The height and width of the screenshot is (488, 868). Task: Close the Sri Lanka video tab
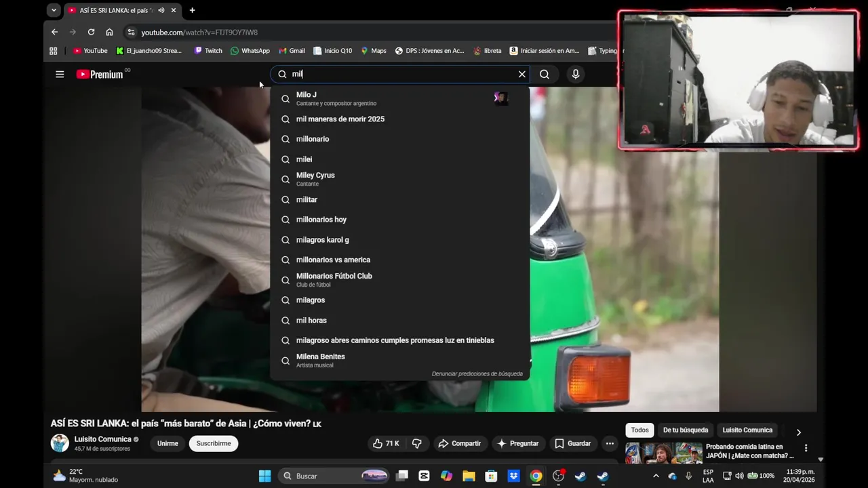tap(174, 10)
